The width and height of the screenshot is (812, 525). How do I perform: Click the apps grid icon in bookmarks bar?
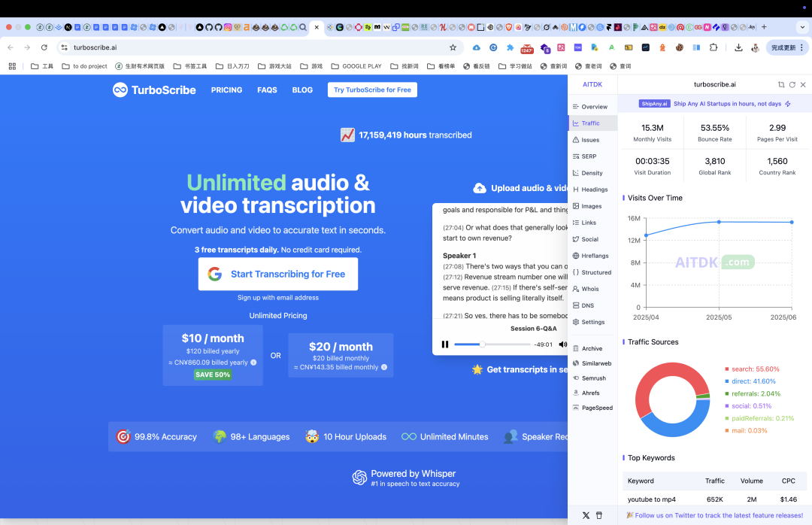click(13, 66)
